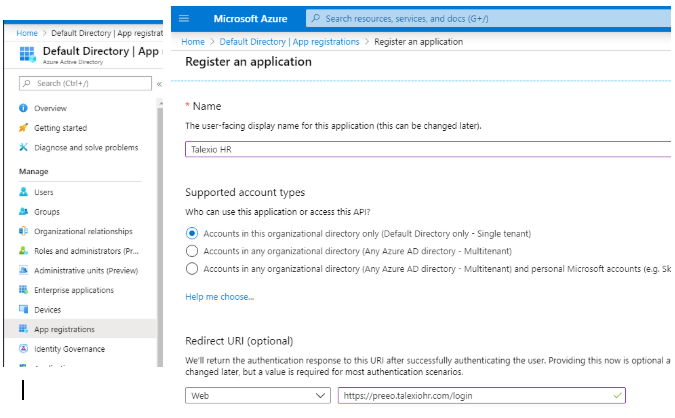This screenshot has height=418, width=675.
Task: Collapse the sidebar with double chevron
Action: point(159,84)
